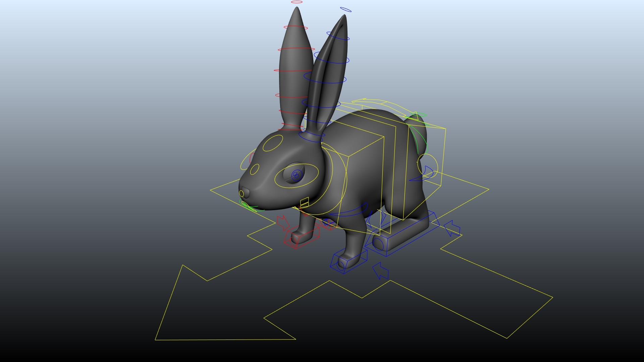Select blue arrow control behind the hind foot
Screen dimensions: 644x362
click(x=452, y=228)
